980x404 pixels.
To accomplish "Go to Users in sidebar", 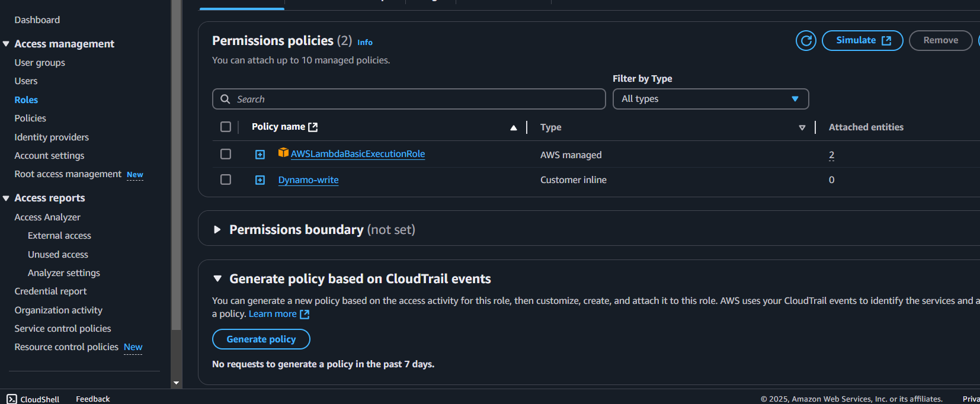I will click(26, 81).
